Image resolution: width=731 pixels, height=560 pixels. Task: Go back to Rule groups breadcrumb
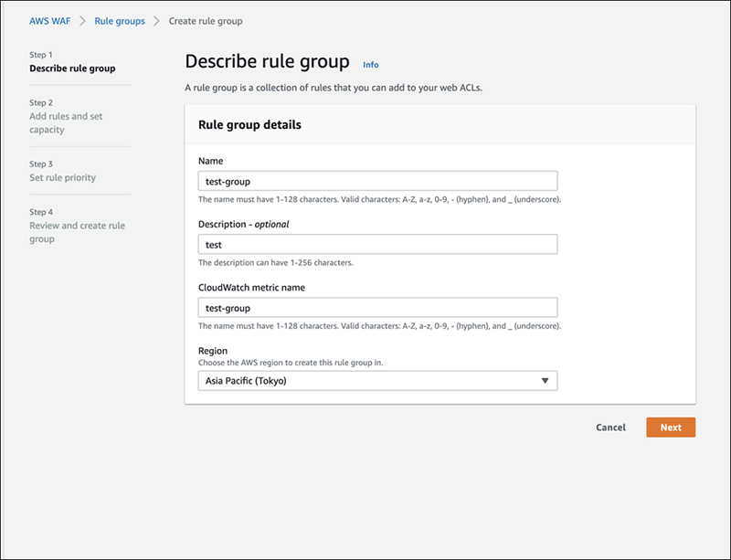click(x=120, y=20)
